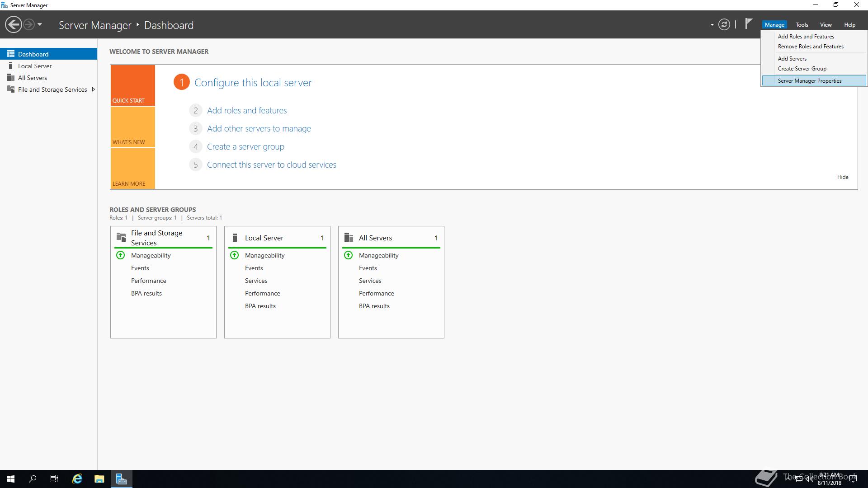Select the Learn More tile
Screen dimensions: 868x488
pyautogui.click(x=133, y=169)
